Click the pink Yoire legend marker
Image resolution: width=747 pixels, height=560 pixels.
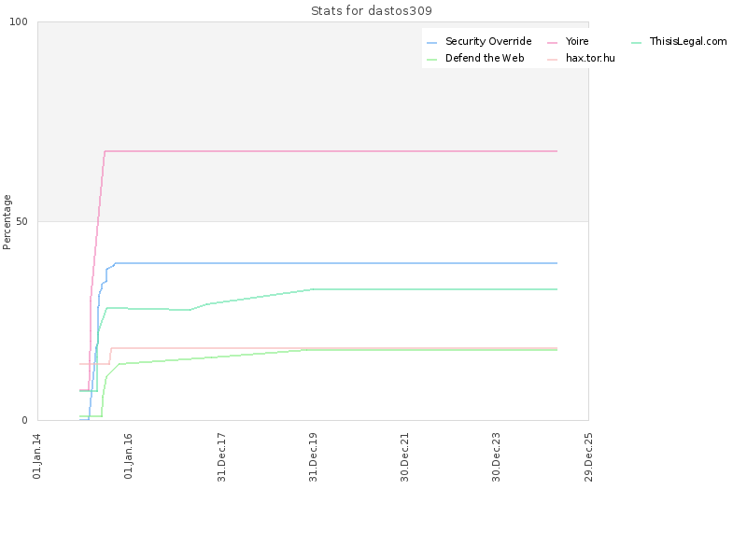[552, 42]
